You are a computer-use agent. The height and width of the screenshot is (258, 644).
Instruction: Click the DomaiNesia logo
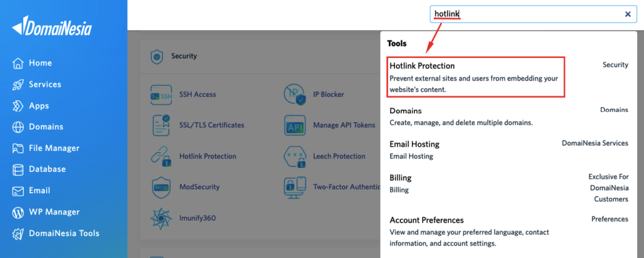[52, 26]
